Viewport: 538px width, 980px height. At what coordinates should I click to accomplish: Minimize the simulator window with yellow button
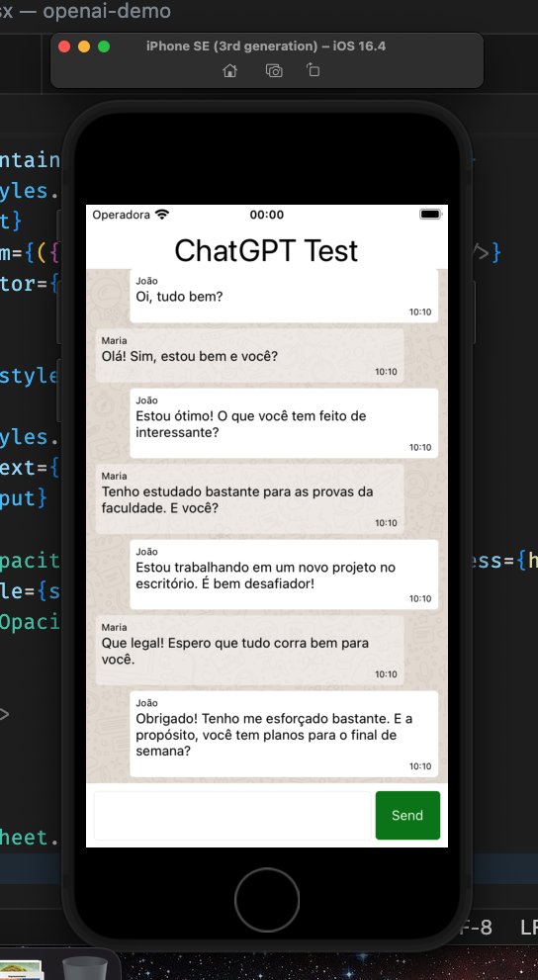coord(84,46)
